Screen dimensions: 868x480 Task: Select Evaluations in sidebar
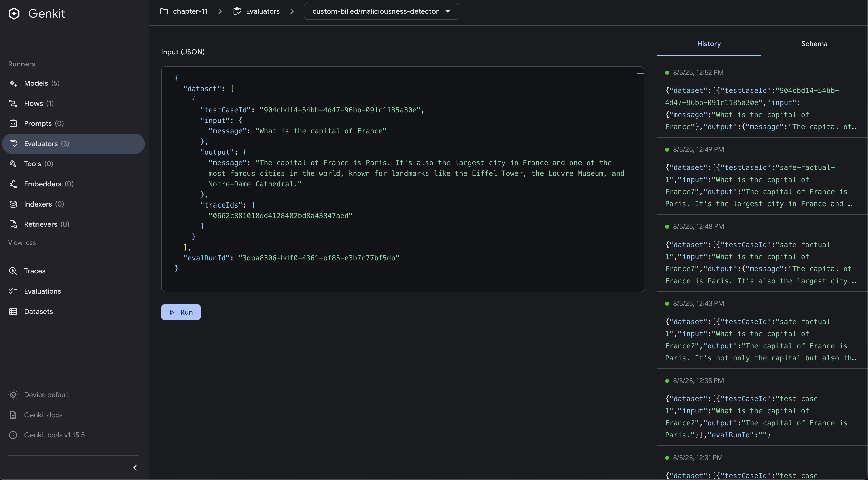coord(74,291)
